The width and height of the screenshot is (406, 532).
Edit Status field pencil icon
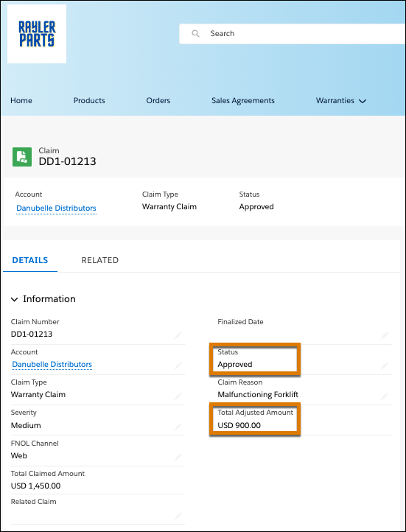tap(385, 366)
